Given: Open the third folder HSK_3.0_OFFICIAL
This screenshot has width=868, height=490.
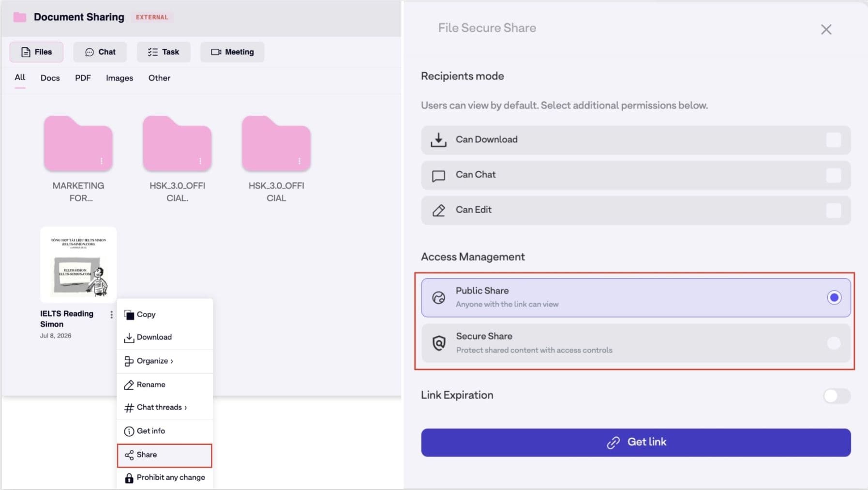Looking at the screenshot, I should point(276,143).
